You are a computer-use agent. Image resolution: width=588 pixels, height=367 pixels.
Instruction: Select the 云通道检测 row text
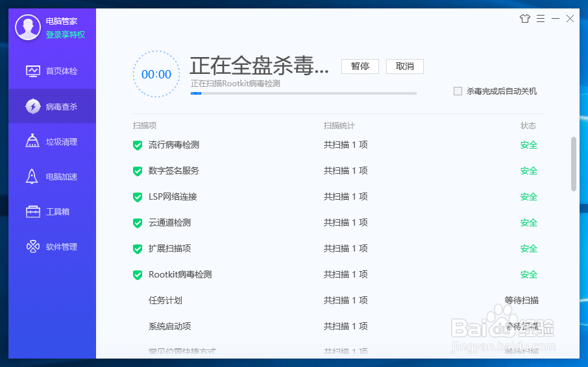169,222
